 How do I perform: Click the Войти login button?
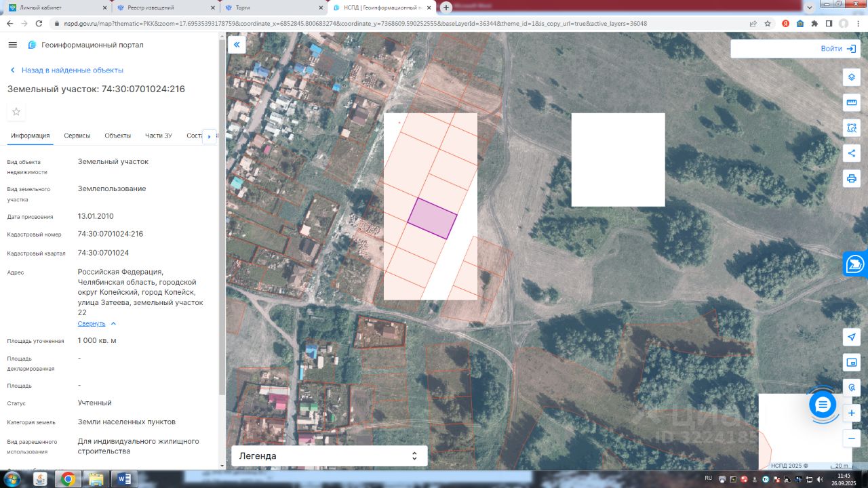pyautogui.click(x=838, y=49)
